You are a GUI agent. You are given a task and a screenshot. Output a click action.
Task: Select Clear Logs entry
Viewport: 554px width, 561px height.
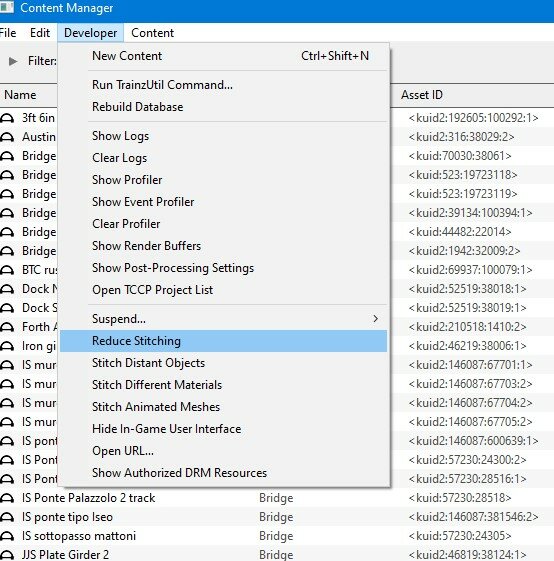(223, 158)
